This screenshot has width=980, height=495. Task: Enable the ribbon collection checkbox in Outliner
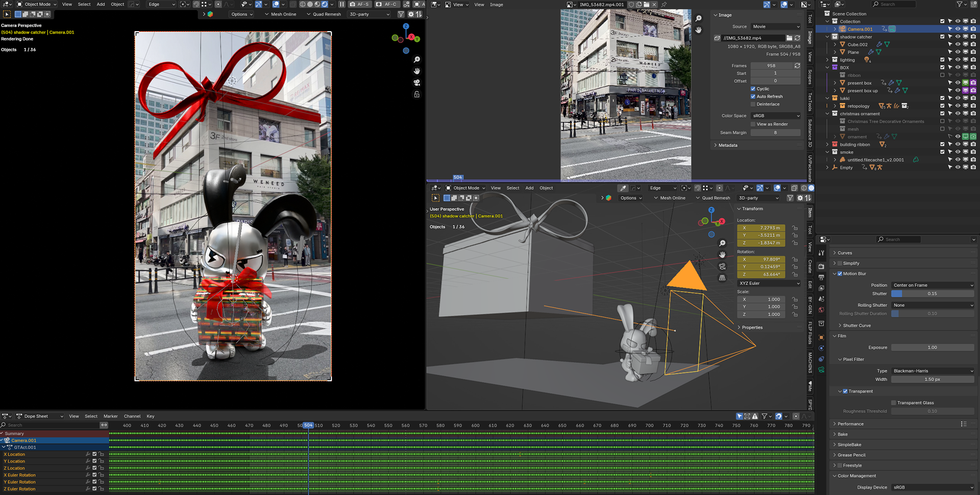(x=942, y=75)
